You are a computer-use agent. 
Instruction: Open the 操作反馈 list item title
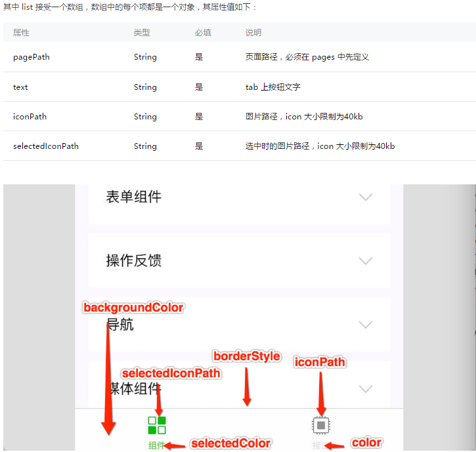[133, 261]
